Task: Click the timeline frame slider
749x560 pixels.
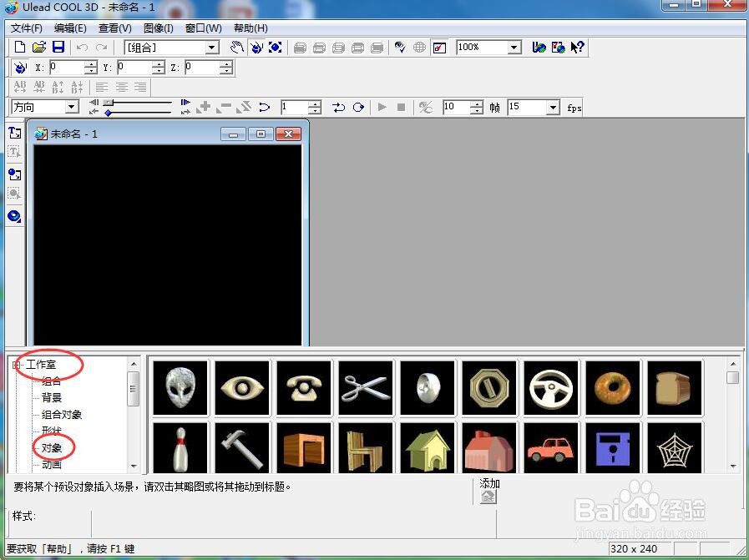Action: coord(108,102)
